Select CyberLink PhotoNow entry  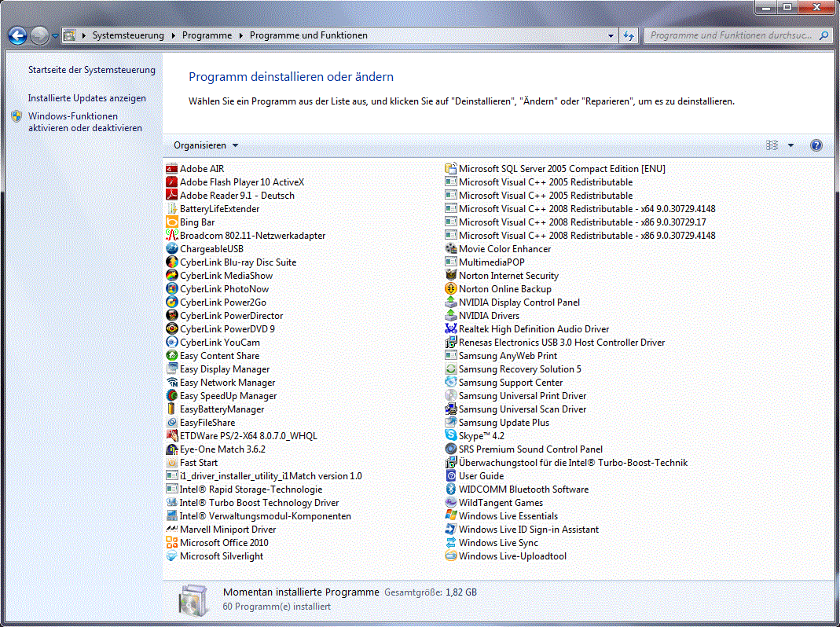pos(218,289)
